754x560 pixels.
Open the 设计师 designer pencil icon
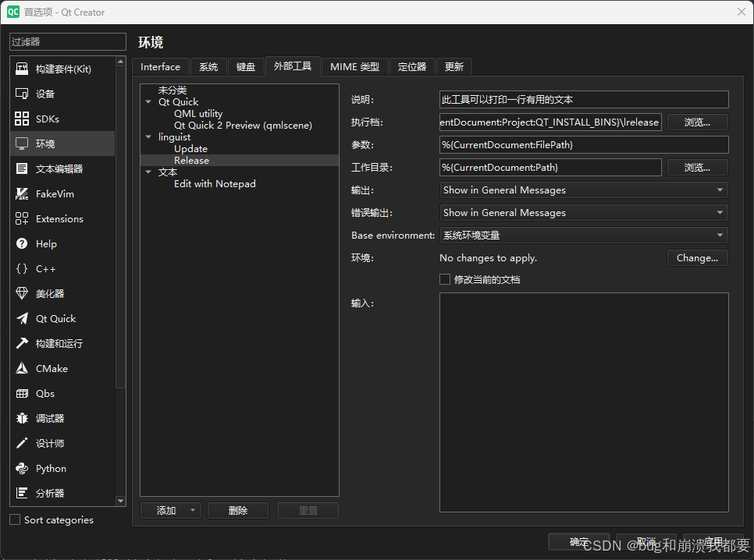(x=22, y=443)
